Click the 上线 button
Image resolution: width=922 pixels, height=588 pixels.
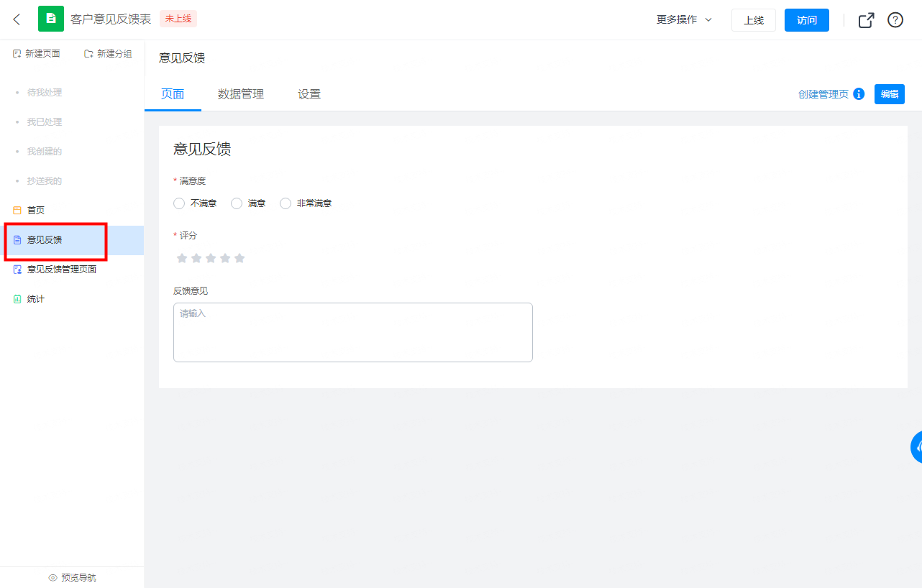pyautogui.click(x=754, y=20)
